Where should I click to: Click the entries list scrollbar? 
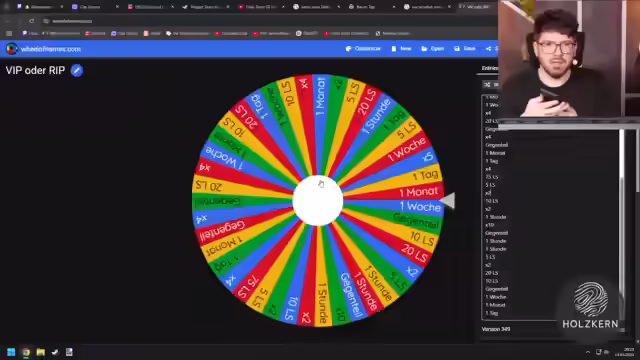point(621,224)
